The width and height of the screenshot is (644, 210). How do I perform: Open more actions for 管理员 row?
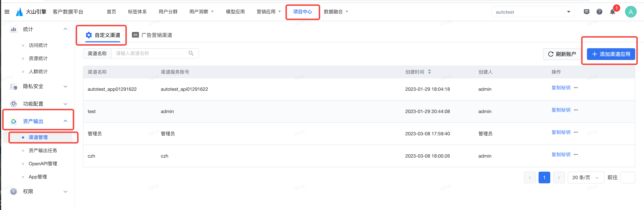576,132
